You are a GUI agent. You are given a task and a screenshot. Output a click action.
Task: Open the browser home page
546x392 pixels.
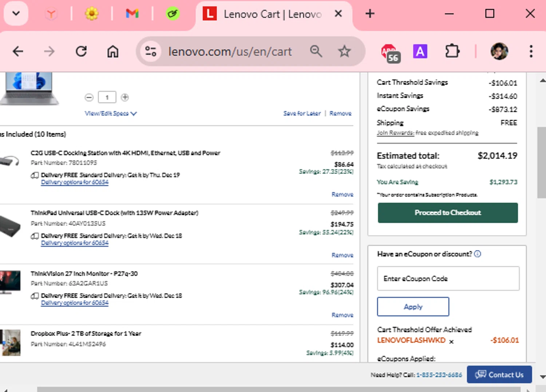pyautogui.click(x=112, y=51)
